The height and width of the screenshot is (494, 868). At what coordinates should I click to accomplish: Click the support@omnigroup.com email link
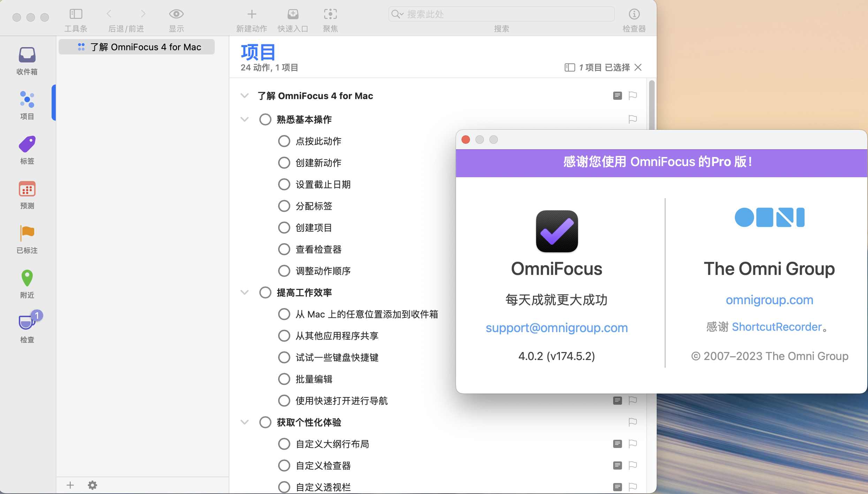click(557, 328)
